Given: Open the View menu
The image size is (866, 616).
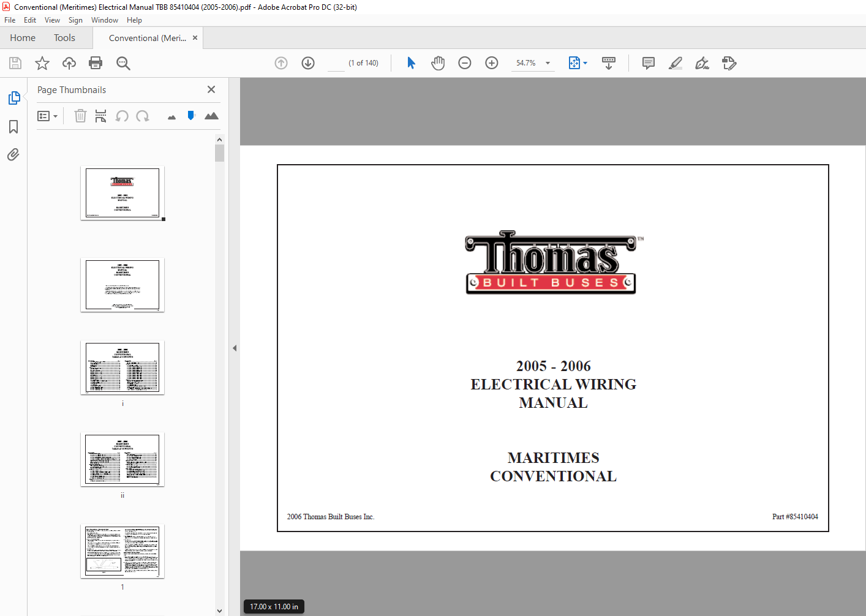Looking at the screenshot, I should click(x=52, y=20).
